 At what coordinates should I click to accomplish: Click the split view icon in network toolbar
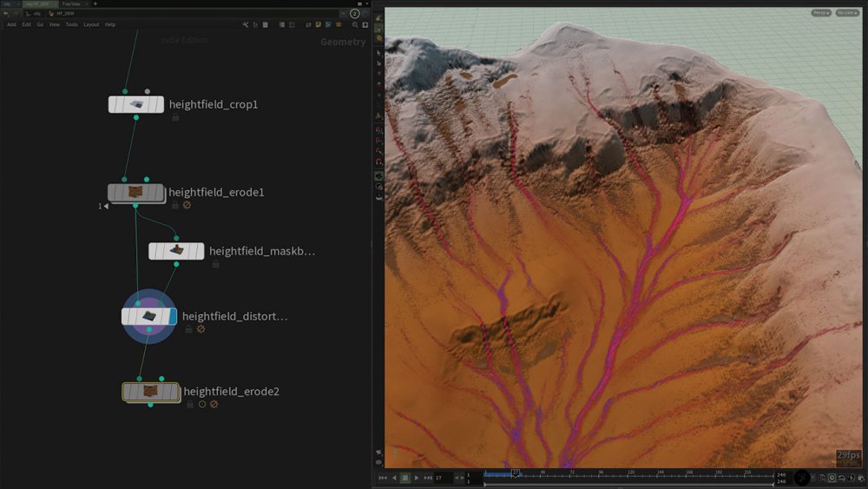point(282,24)
